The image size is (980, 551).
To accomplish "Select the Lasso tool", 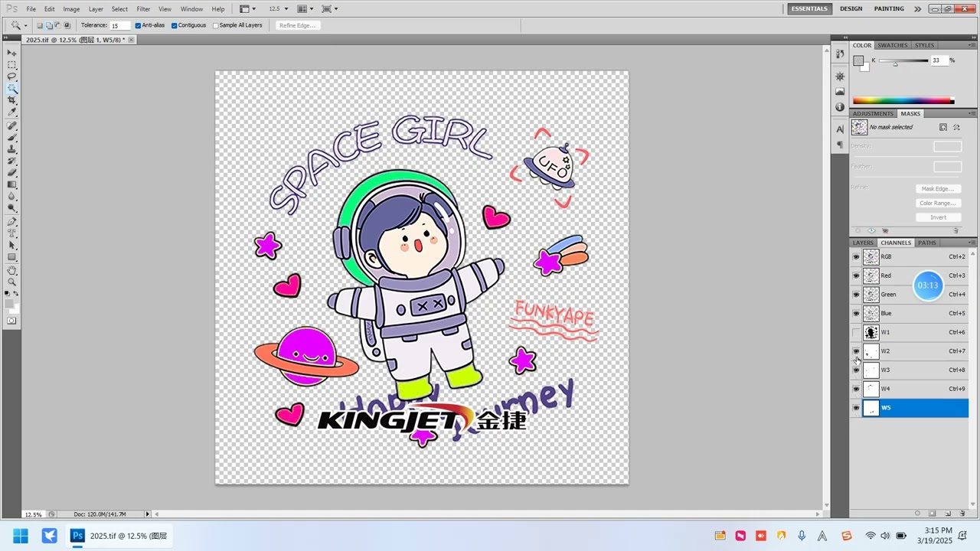I will point(11,77).
